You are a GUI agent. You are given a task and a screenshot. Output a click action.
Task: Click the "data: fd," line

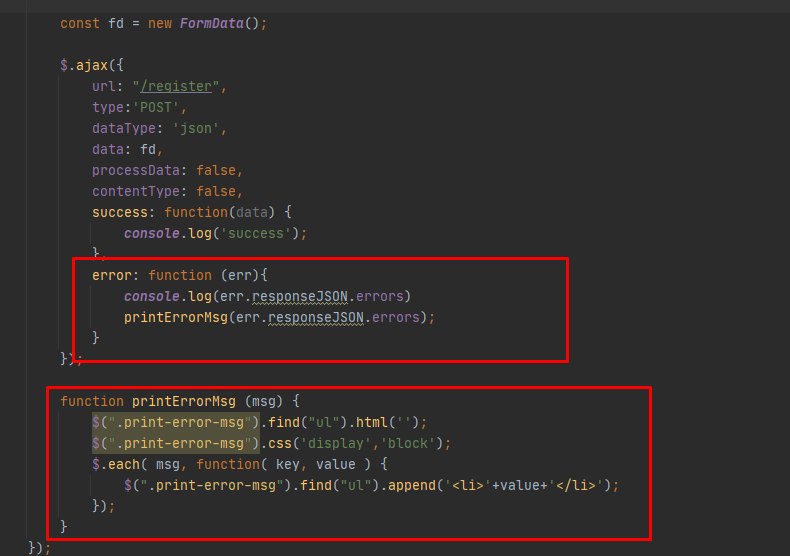(127, 150)
